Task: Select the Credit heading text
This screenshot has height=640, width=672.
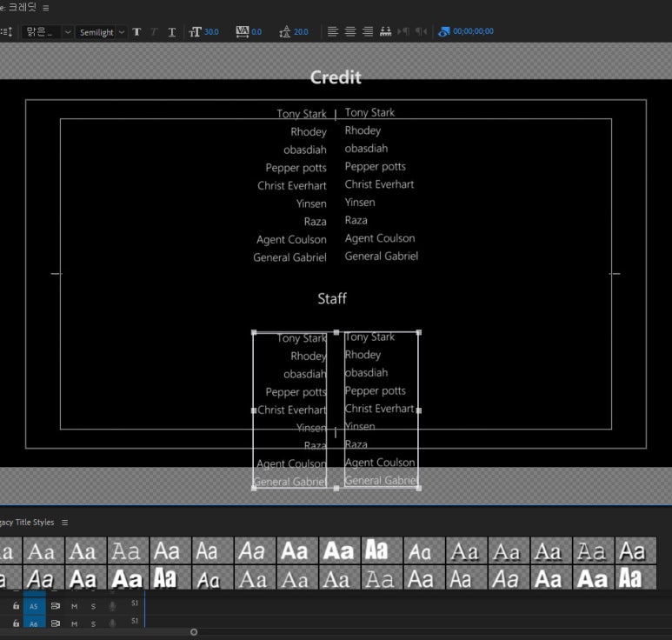Action: (336, 77)
